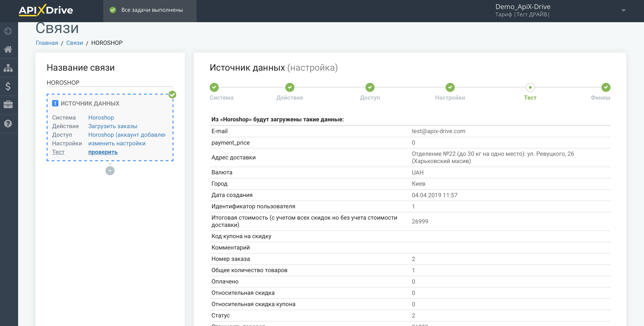The image size is (644, 326).
Task: Open connections sitemap icon in sidebar
Action: [8, 68]
